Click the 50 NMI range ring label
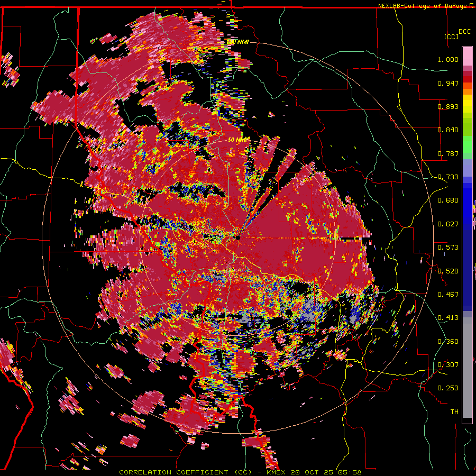Screen dimensions: 476x476 [x=239, y=140]
